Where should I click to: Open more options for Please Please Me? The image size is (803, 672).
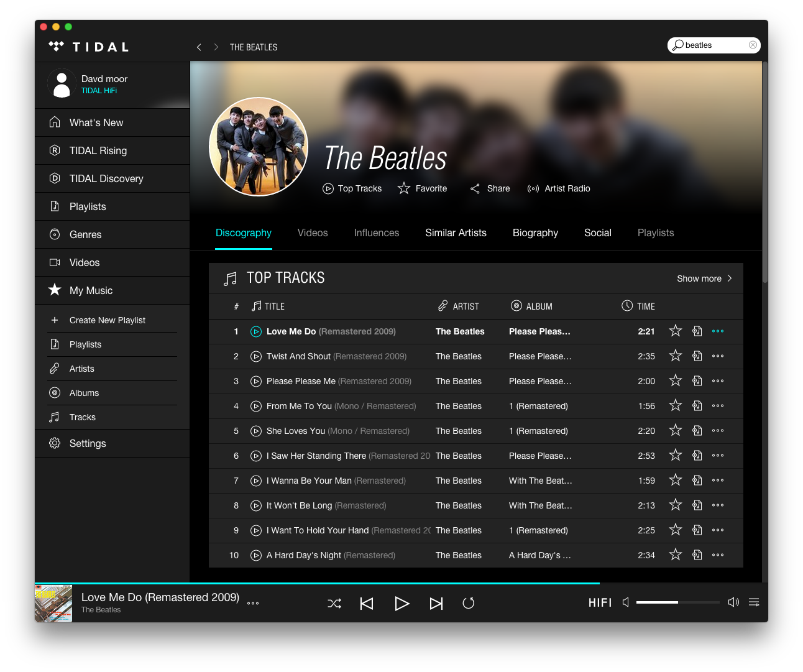coord(718,381)
